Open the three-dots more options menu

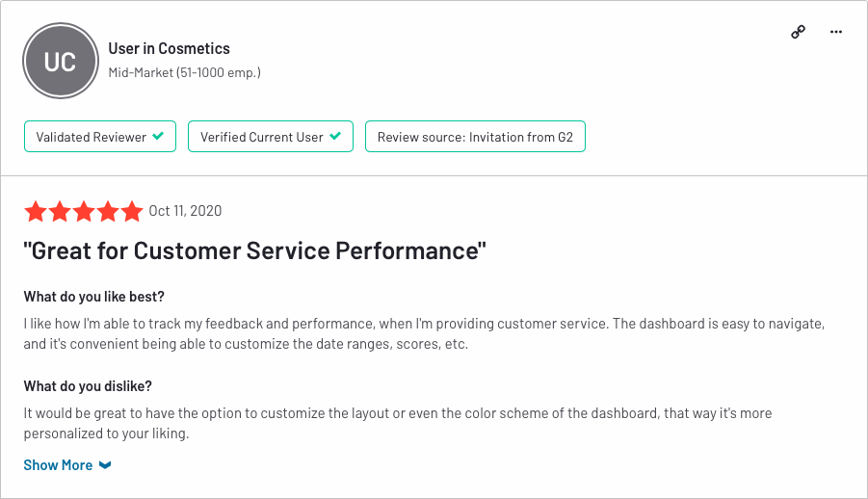pos(836,32)
